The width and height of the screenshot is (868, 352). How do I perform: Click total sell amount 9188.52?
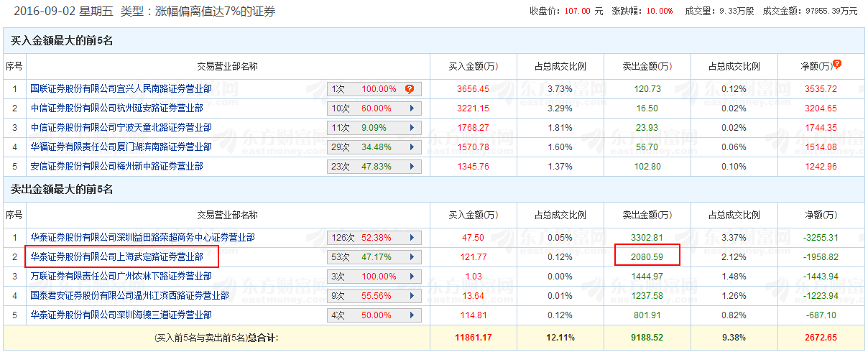tap(647, 337)
